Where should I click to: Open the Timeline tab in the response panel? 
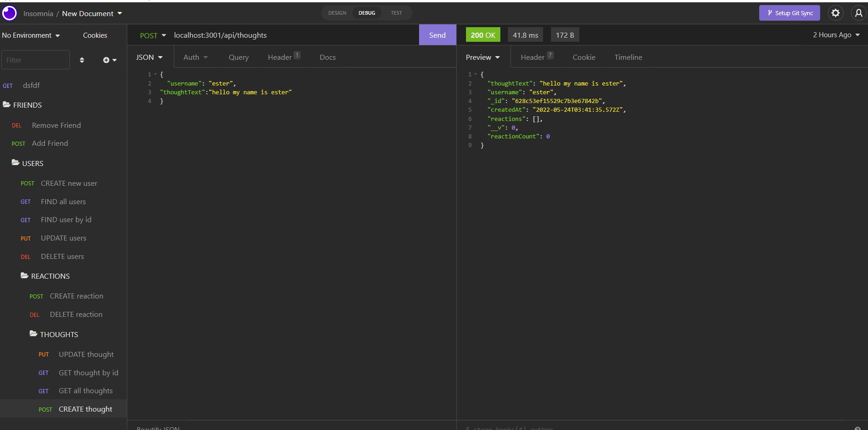pos(628,57)
